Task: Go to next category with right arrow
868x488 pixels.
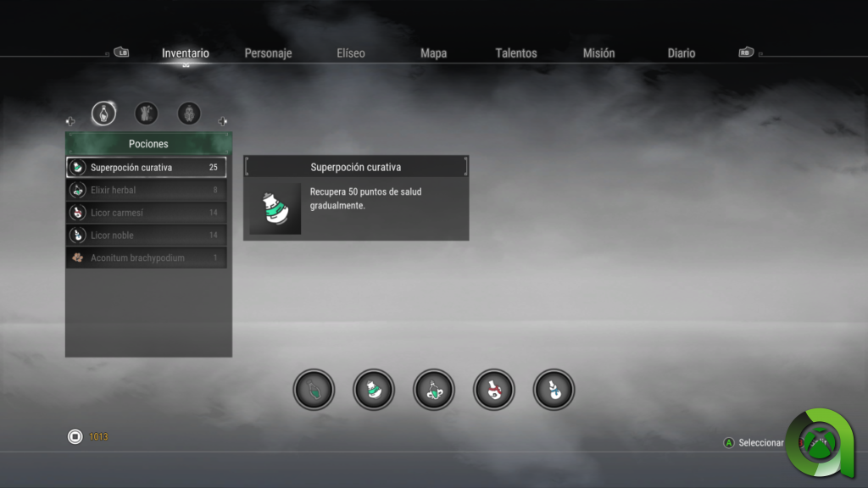Action: coord(223,121)
